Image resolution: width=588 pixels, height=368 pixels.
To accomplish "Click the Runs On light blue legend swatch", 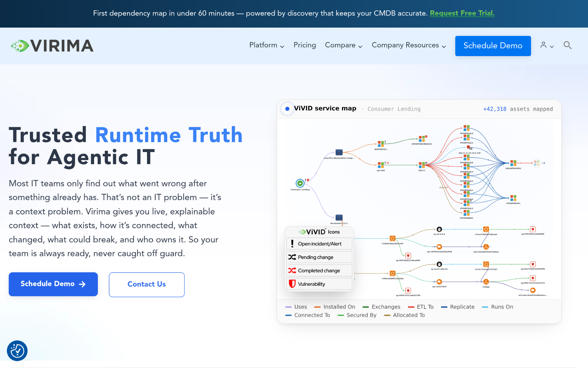I will 485,307.
